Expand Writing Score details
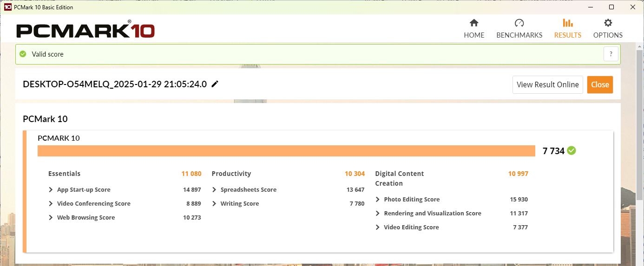 click(x=214, y=204)
